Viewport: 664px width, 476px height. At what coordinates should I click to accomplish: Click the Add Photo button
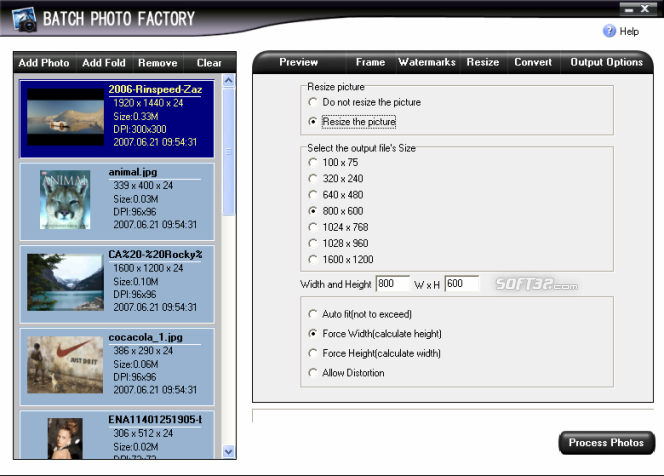tap(44, 63)
